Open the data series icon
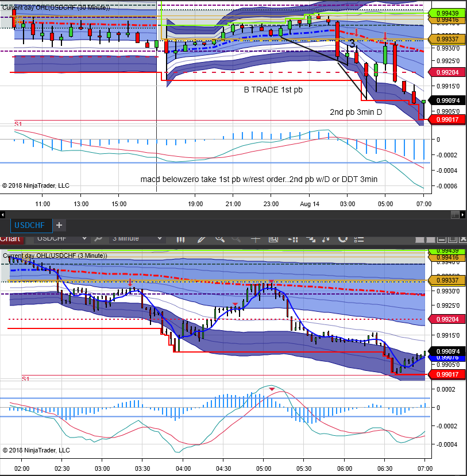 [x=311, y=239]
